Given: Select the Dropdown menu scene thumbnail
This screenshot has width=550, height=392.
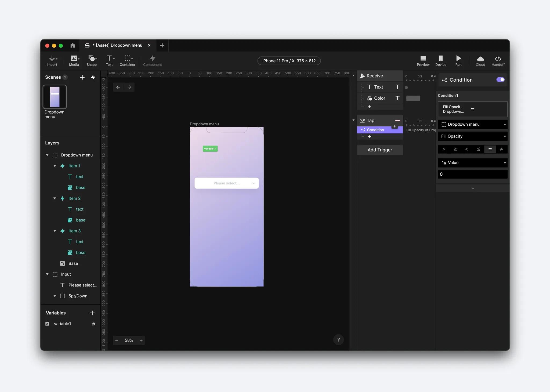Looking at the screenshot, I should coord(55,97).
